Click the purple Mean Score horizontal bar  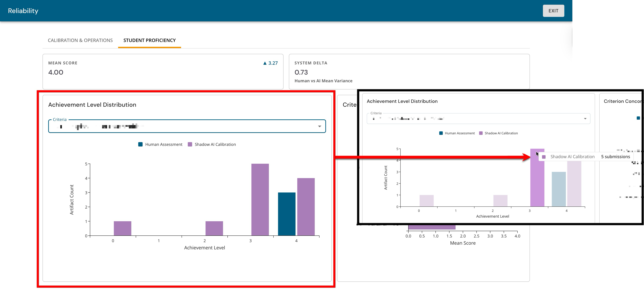432,227
